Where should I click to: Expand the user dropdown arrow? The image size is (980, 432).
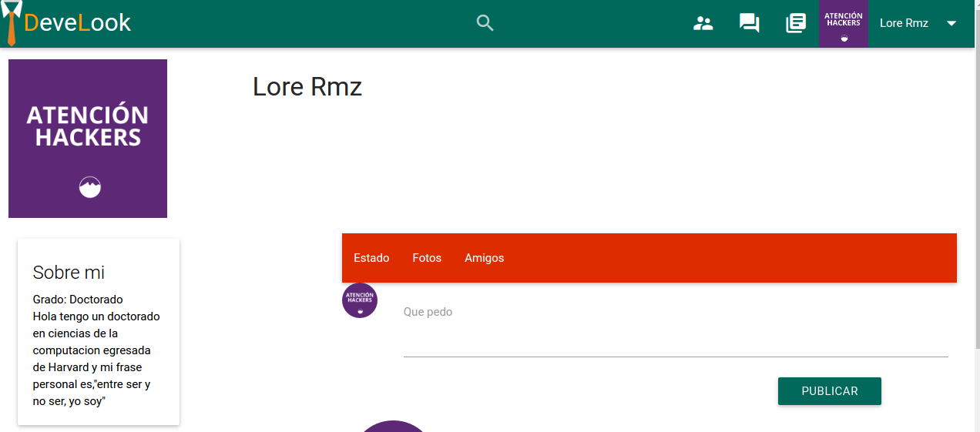pos(951,23)
